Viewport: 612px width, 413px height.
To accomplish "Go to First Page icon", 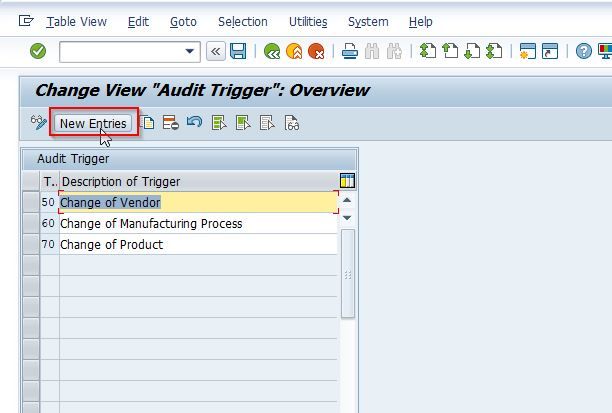I will click(x=428, y=51).
